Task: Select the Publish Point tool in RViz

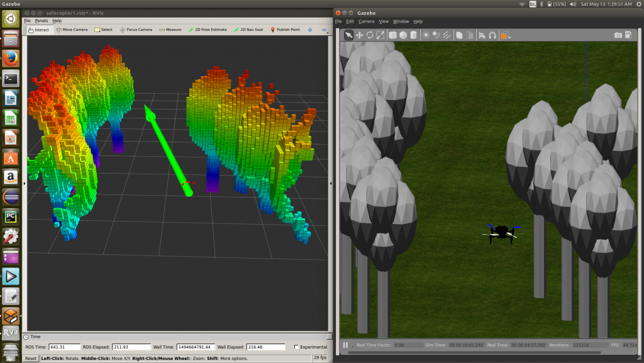Action: click(286, 29)
